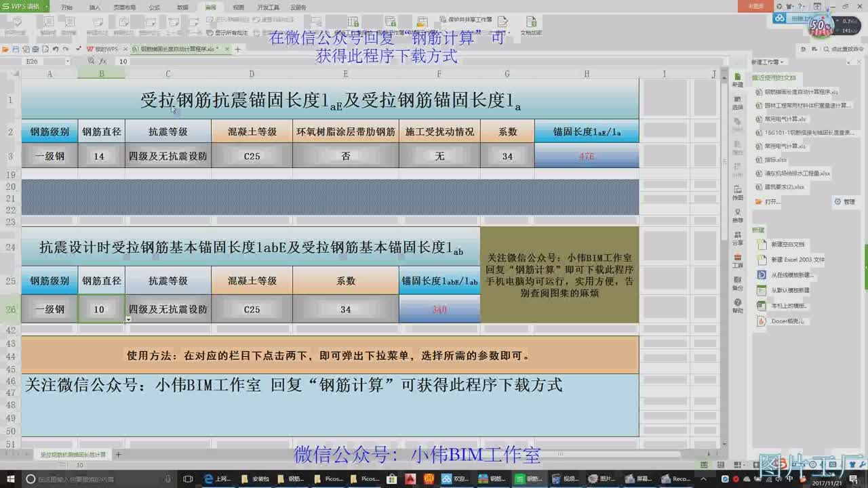Click 从在线模板新建 option

(x=784, y=275)
